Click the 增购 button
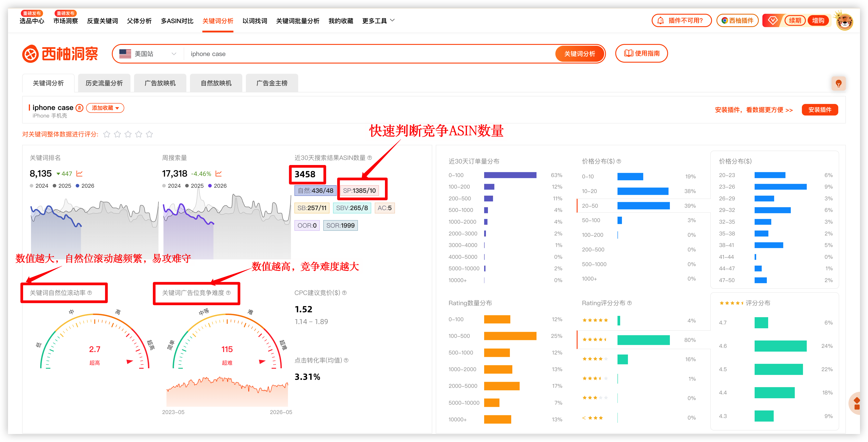 [x=818, y=21]
